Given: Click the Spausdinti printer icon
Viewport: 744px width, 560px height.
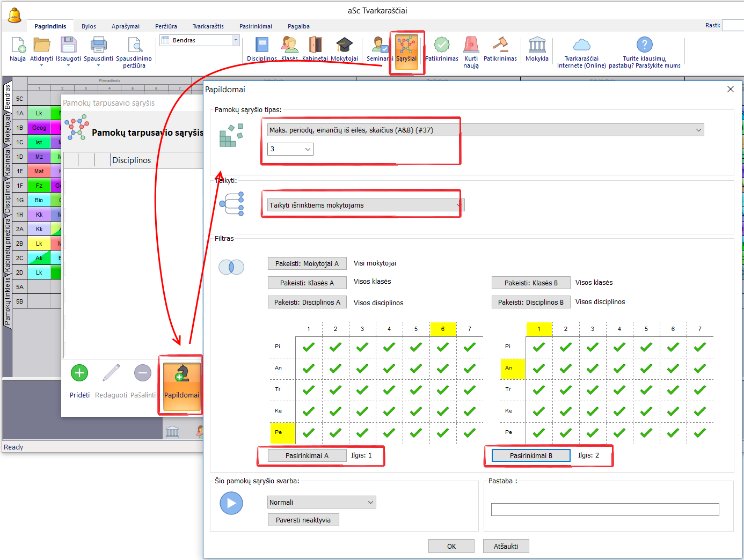Looking at the screenshot, I should tap(98, 46).
